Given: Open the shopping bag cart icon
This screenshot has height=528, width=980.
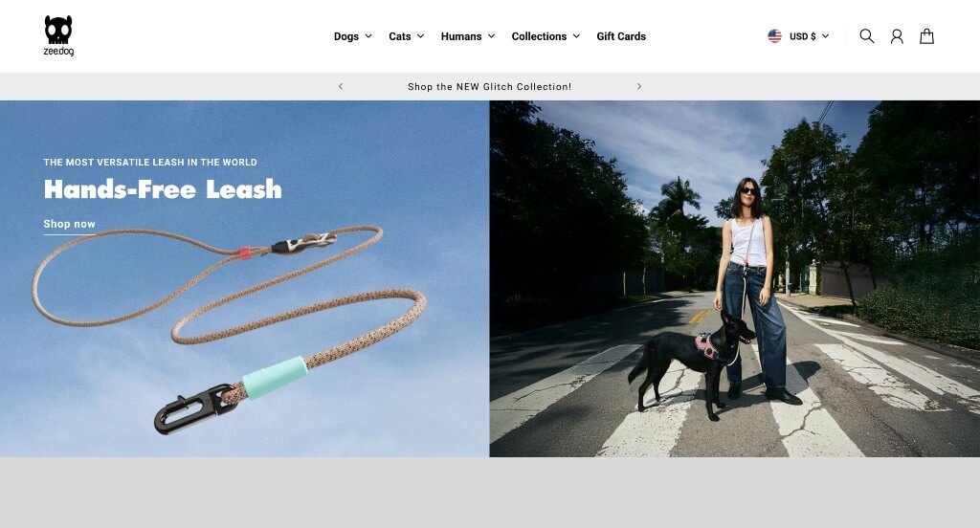Looking at the screenshot, I should (x=926, y=36).
